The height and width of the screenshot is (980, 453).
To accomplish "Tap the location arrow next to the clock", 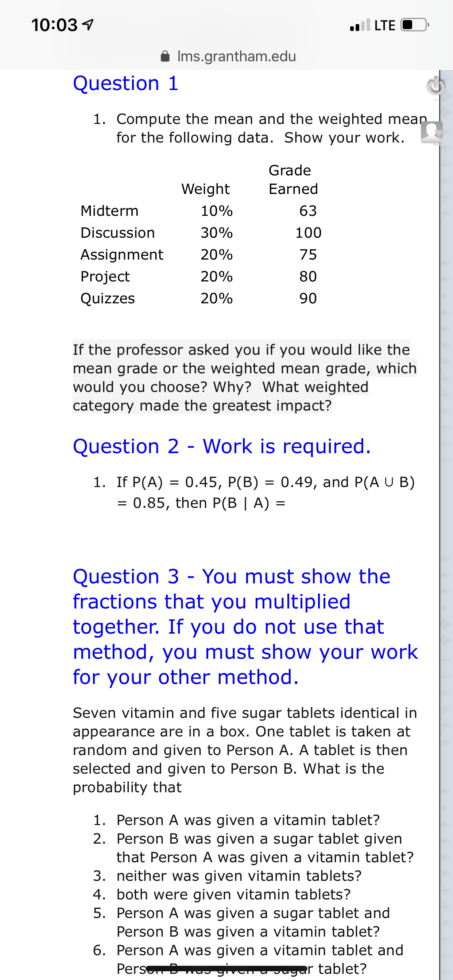I will 88,26.
